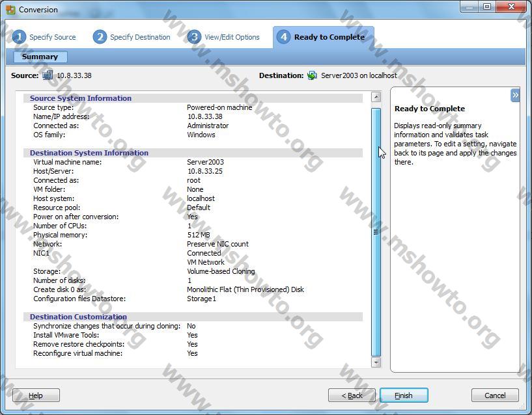Click Source System Information header

[81, 98]
